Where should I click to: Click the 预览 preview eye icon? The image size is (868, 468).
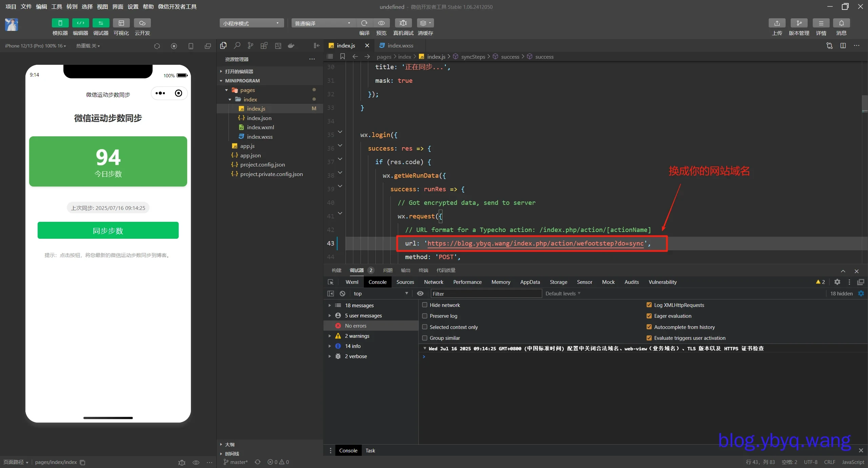tap(381, 23)
